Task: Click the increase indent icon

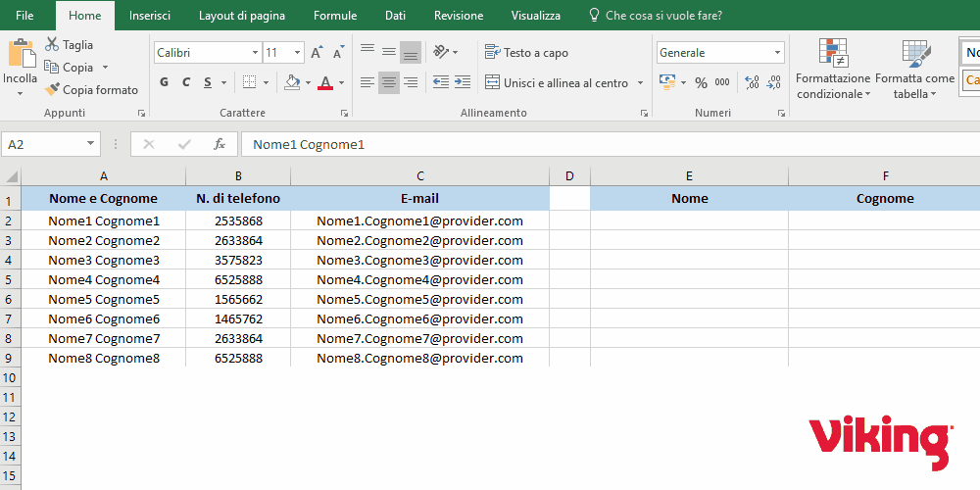Action: pos(464,83)
